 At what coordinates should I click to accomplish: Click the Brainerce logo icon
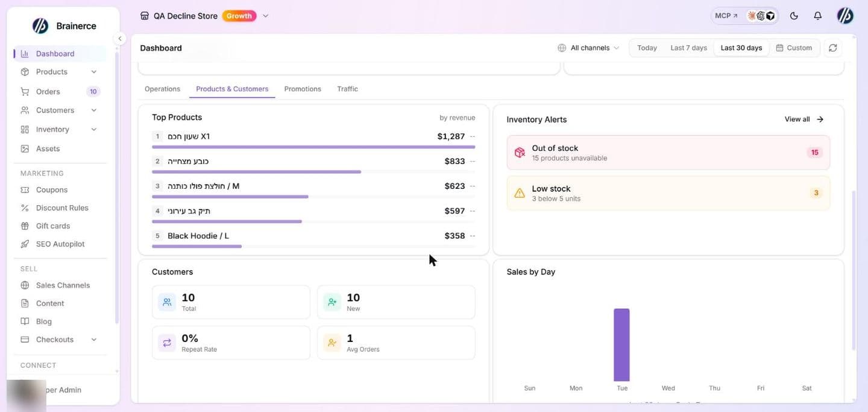[40, 25]
